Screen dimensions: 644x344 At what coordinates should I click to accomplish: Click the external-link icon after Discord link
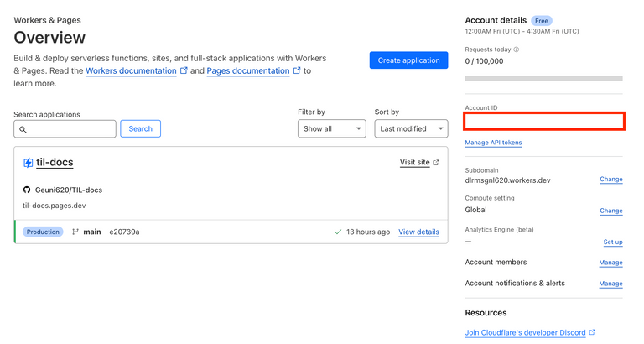[592, 332]
